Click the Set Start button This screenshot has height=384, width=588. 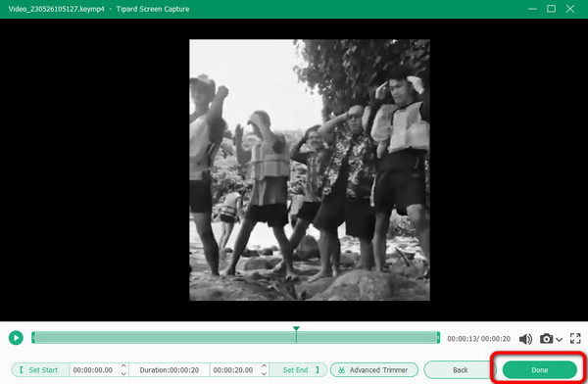pyautogui.click(x=40, y=369)
